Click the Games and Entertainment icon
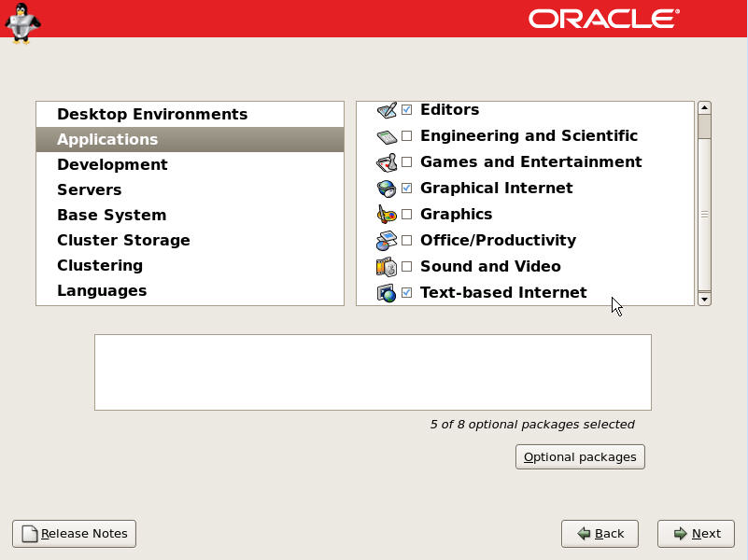Image resolution: width=748 pixels, height=560 pixels. pos(387,162)
